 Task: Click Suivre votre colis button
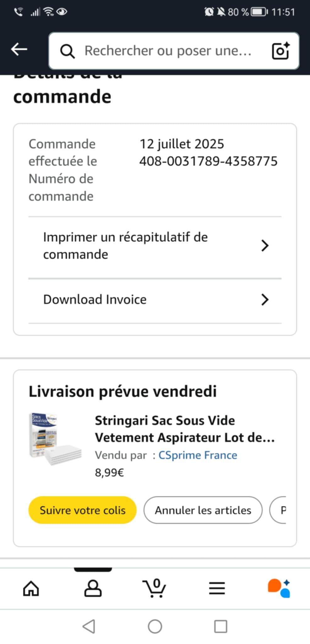83,510
